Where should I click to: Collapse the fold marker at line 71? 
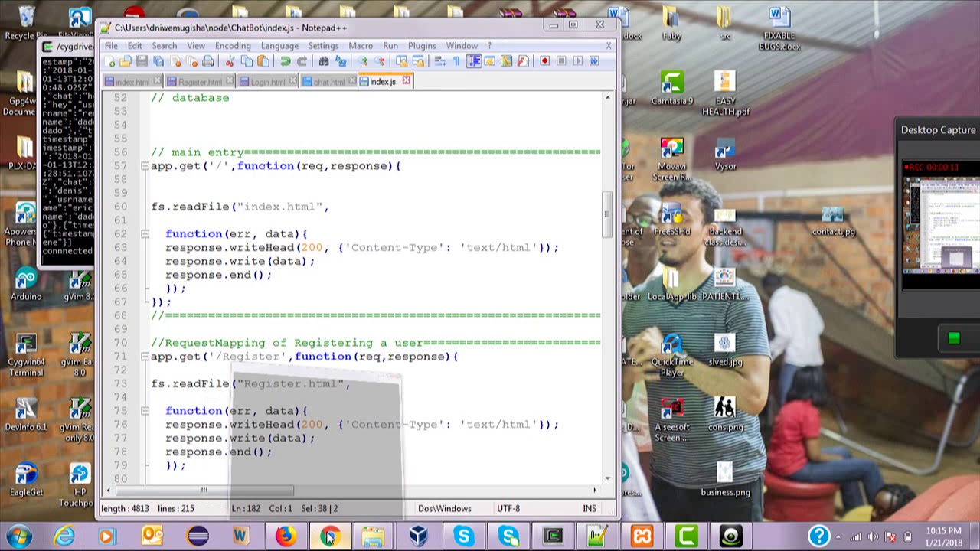(145, 357)
